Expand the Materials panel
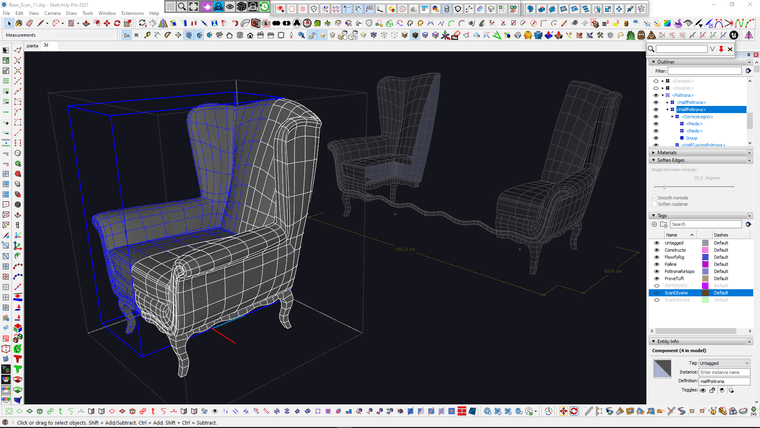Image resolution: width=760 pixels, height=428 pixels. [652, 152]
